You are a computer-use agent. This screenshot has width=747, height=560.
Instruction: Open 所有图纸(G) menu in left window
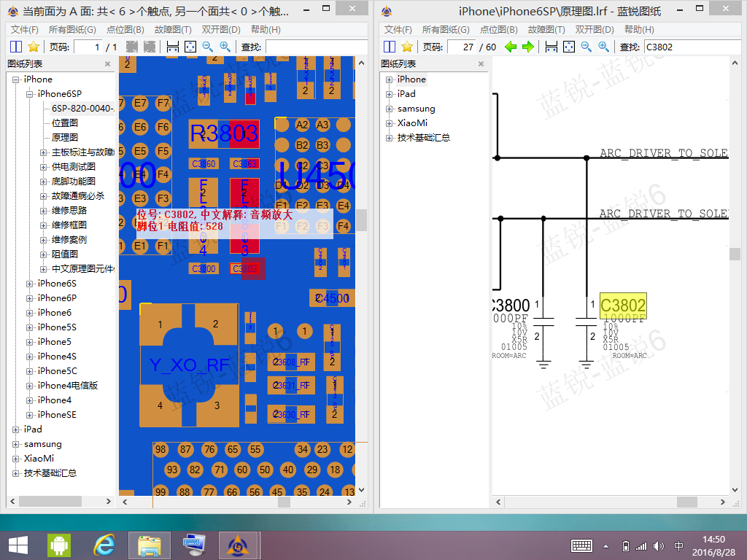pyautogui.click(x=72, y=29)
